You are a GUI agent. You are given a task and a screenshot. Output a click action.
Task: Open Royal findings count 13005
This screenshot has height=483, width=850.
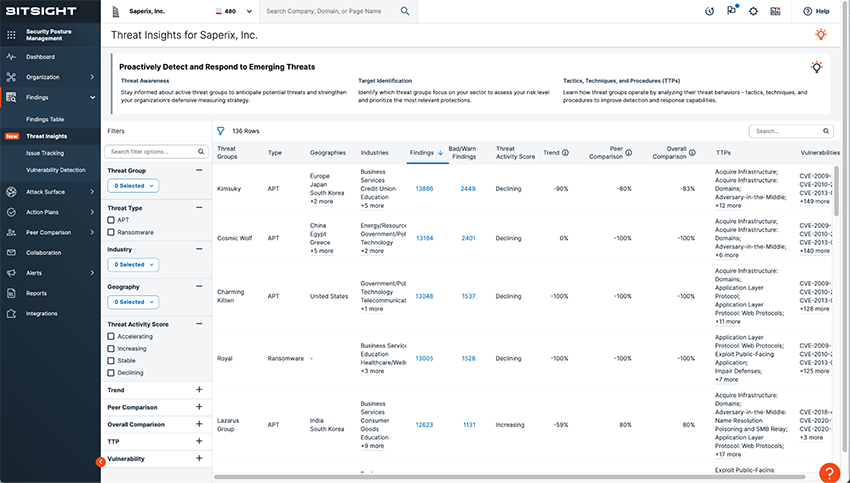[x=424, y=358]
